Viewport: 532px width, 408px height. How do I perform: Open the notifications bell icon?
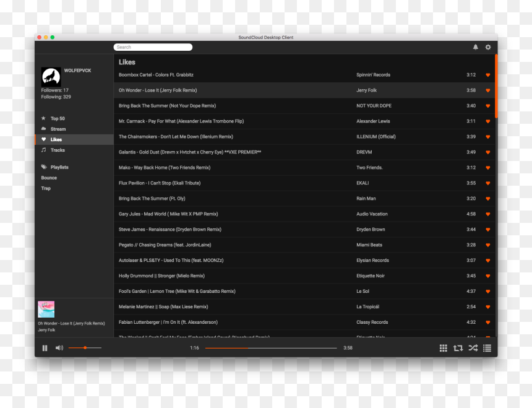475,47
